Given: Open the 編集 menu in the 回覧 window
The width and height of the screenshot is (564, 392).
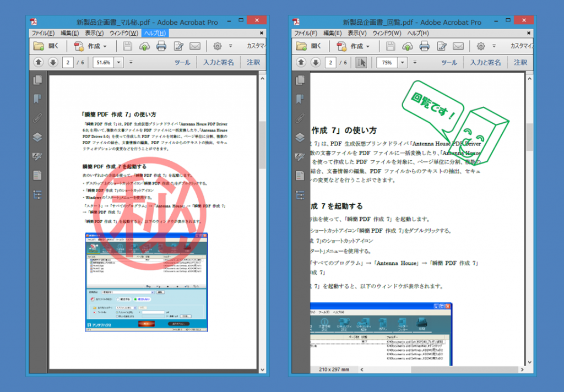Looking at the screenshot, I should coord(332,33).
